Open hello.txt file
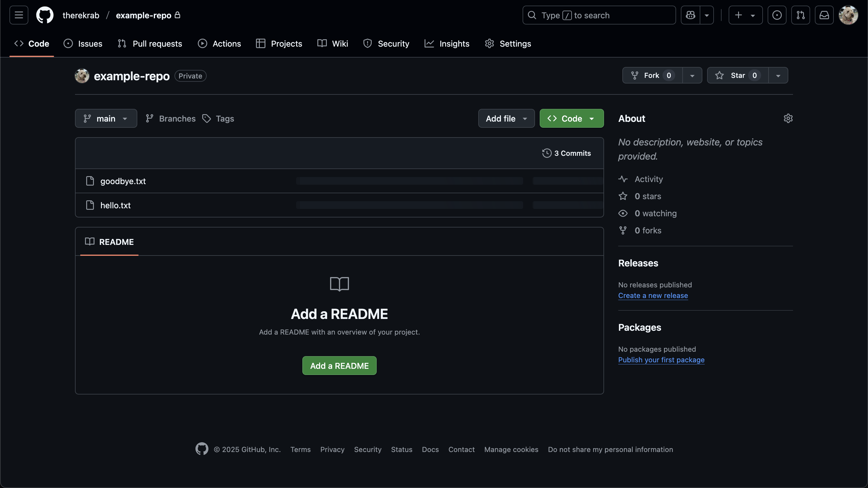Screen dimensions: 868x488 coord(115,205)
